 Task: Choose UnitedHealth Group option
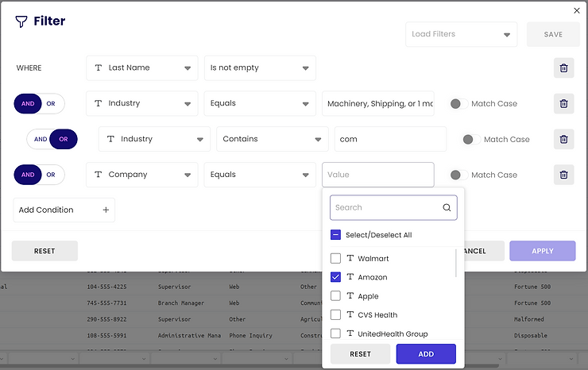click(335, 334)
